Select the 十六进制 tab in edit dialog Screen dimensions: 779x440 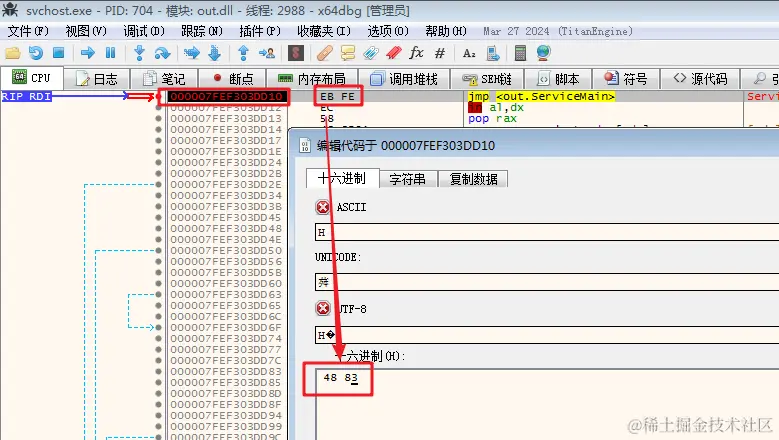[x=342, y=178]
